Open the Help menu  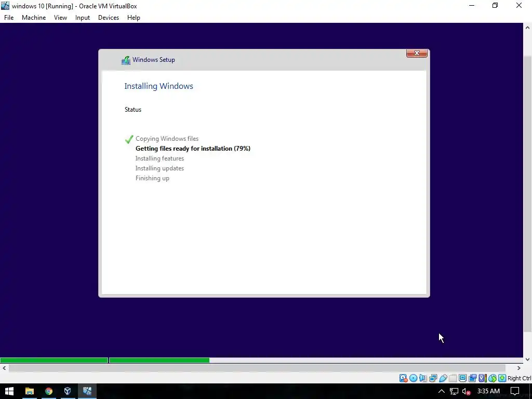point(134,18)
